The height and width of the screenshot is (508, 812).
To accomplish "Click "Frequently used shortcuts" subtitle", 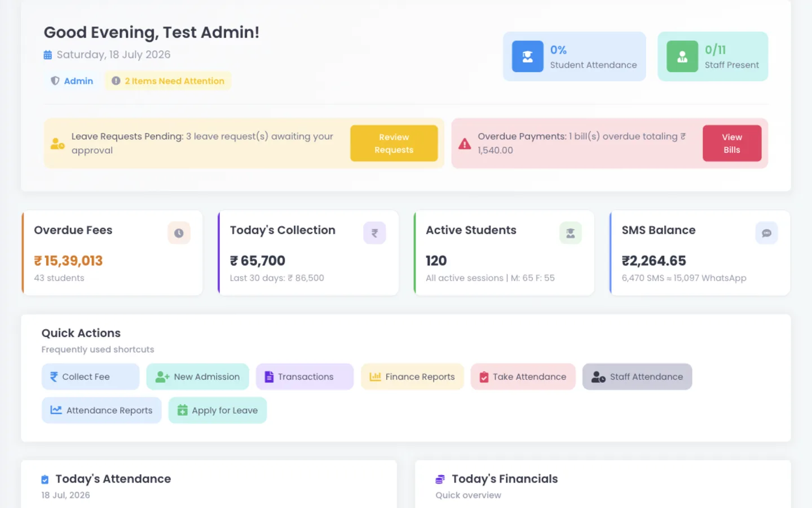I will click(x=98, y=349).
